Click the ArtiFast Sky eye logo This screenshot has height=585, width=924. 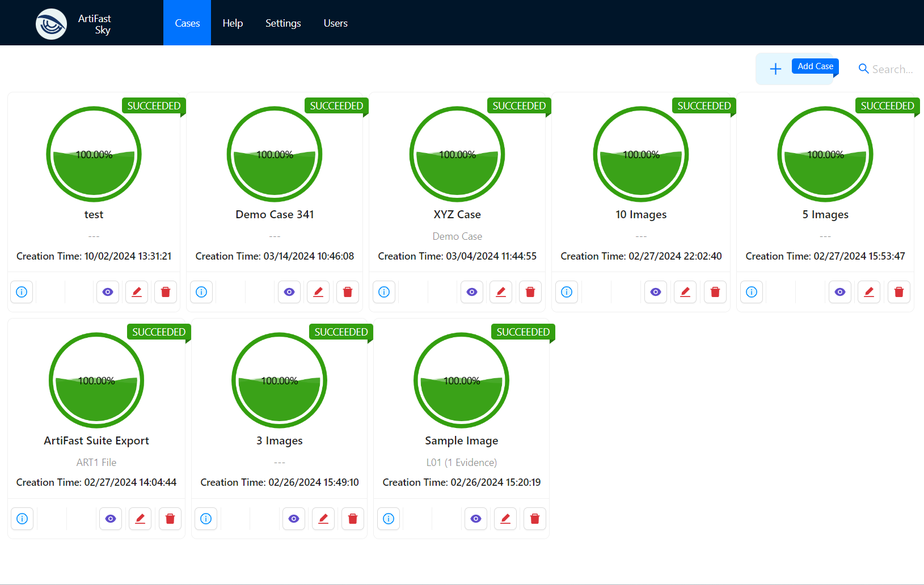tap(51, 24)
